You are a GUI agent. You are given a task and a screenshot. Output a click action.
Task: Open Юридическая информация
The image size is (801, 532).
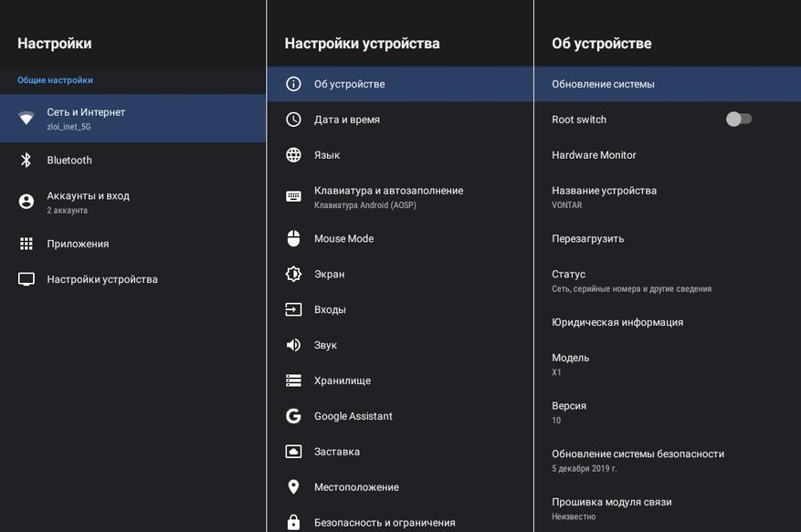(x=617, y=322)
